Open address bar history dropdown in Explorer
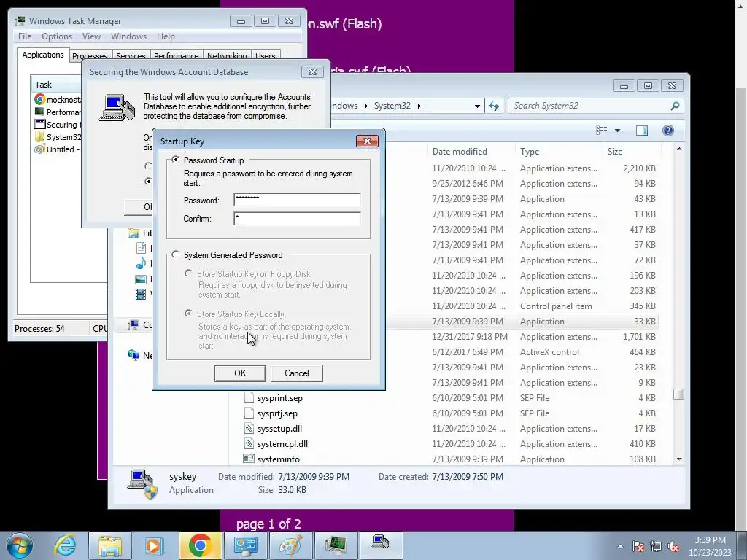This screenshot has height=560, width=747. [x=477, y=106]
